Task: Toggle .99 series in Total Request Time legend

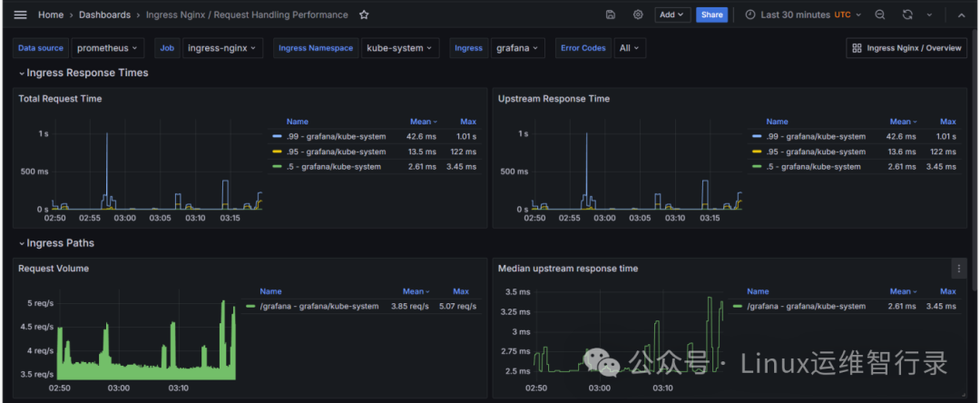Action: point(337,136)
